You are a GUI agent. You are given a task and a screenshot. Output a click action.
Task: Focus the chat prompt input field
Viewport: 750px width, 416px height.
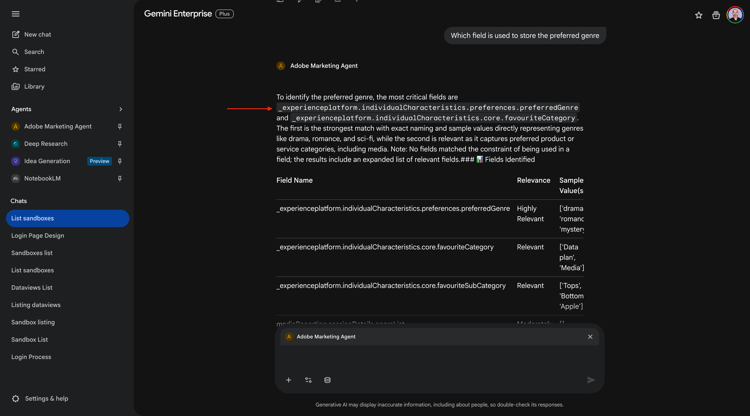click(x=440, y=358)
